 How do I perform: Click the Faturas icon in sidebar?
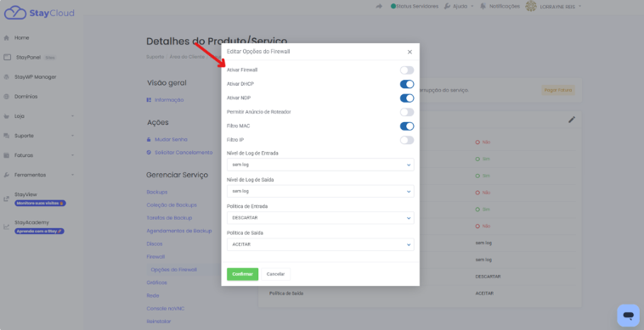pos(6,155)
